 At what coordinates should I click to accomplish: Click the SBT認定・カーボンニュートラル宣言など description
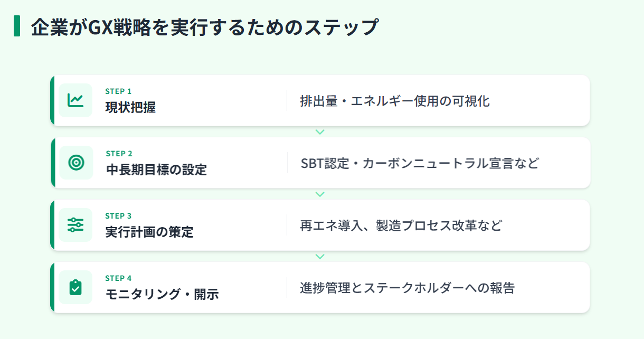[x=420, y=163]
